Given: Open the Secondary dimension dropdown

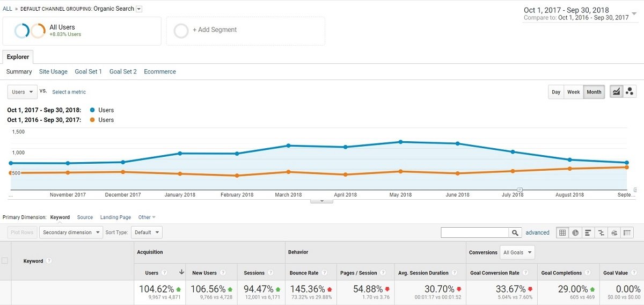Looking at the screenshot, I should pyautogui.click(x=71, y=233).
